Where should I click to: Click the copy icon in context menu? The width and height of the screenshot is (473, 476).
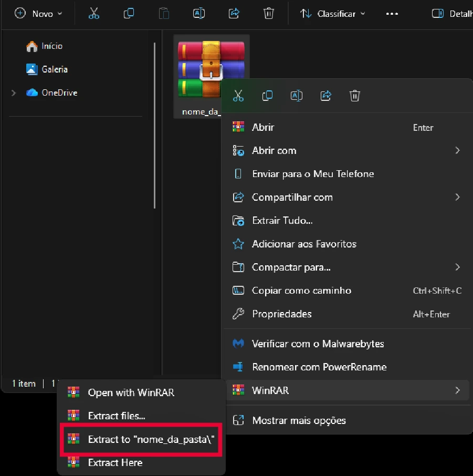pyautogui.click(x=267, y=96)
